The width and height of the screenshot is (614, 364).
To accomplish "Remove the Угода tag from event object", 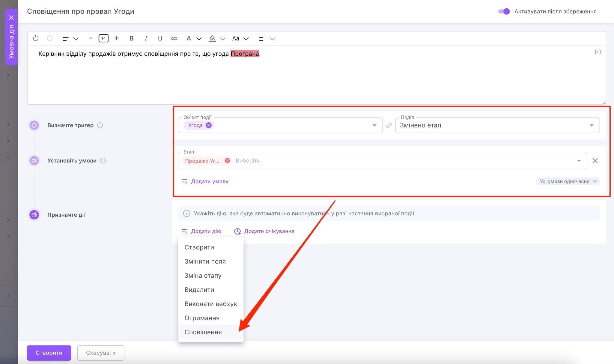I will pos(209,125).
